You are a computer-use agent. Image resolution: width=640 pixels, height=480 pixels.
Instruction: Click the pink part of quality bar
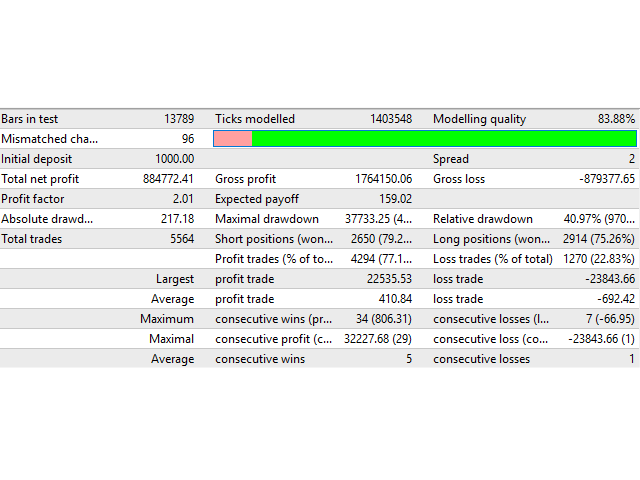pyautogui.click(x=233, y=139)
